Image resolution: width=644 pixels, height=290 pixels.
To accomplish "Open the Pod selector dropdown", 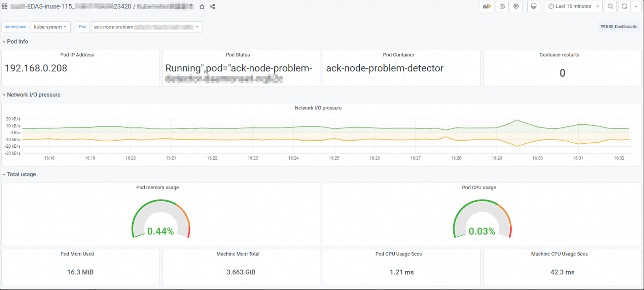I will click(x=146, y=27).
